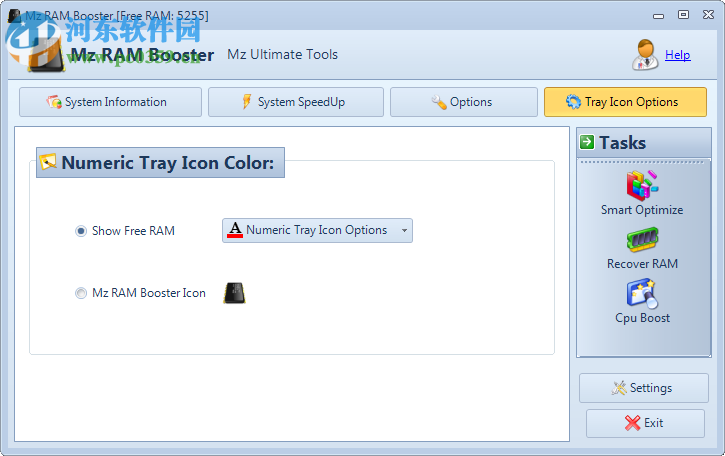The height and width of the screenshot is (456, 725).
Task: Click the Settings button
Action: pyautogui.click(x=644, y=388)
